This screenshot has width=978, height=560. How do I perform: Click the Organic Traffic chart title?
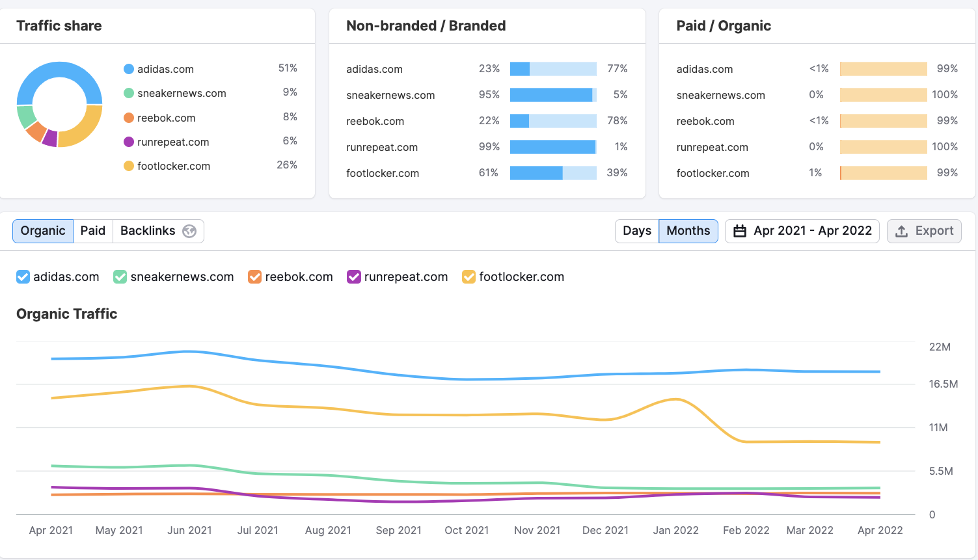point(67,314)
